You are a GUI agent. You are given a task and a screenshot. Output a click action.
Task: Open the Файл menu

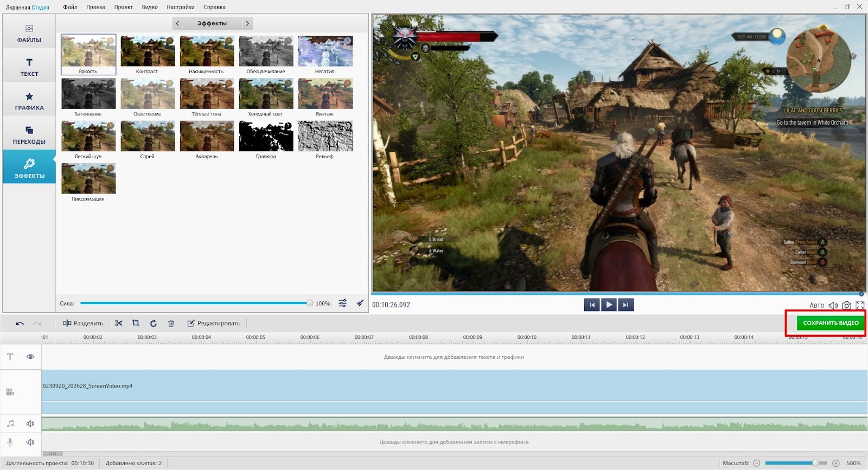click(70, 7)
